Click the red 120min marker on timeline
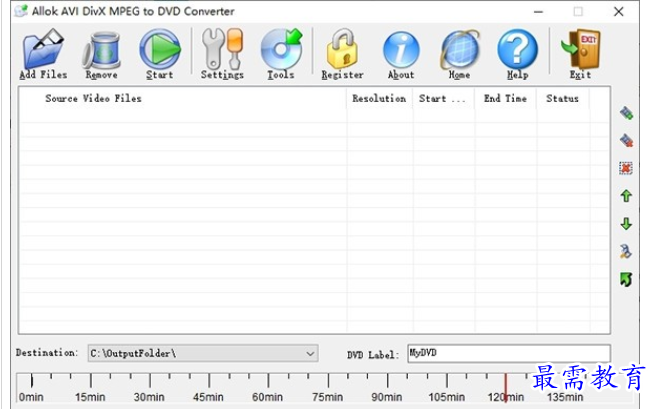Viewport: 654px width, 409px height. point(506,388)
